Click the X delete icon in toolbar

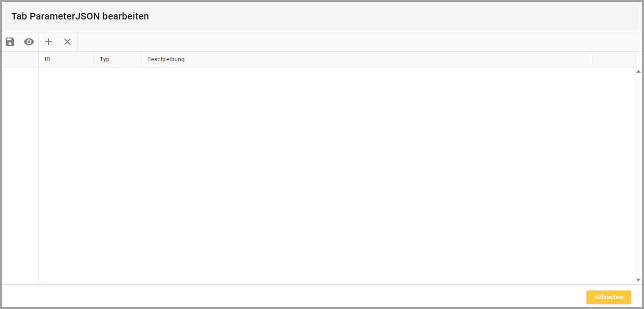67,42
